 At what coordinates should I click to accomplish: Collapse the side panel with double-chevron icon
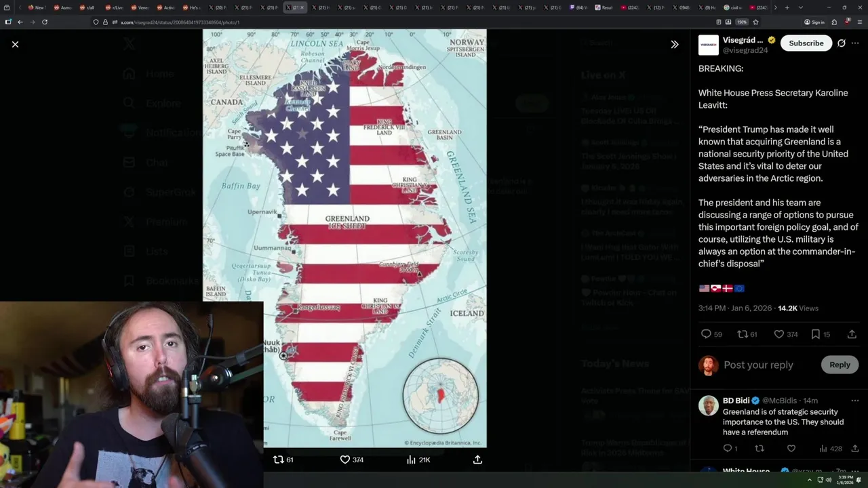(675, 44)
